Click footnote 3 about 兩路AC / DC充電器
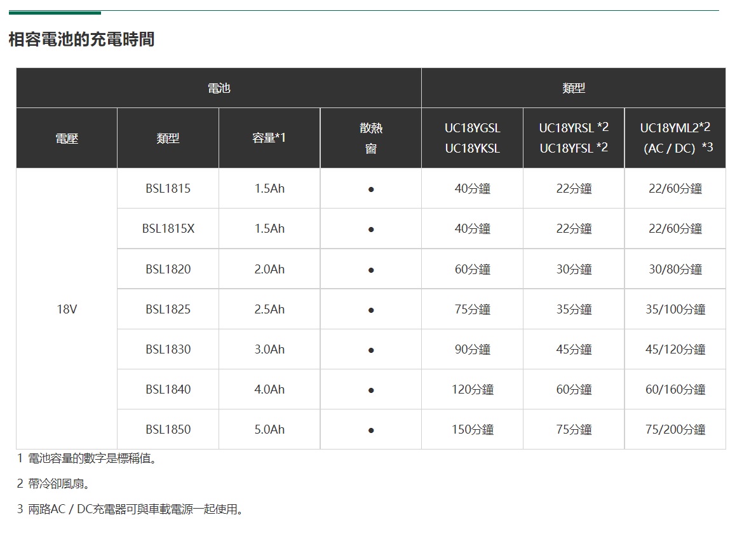The width and height of the screenshot is (756, 543). [130, 509]
